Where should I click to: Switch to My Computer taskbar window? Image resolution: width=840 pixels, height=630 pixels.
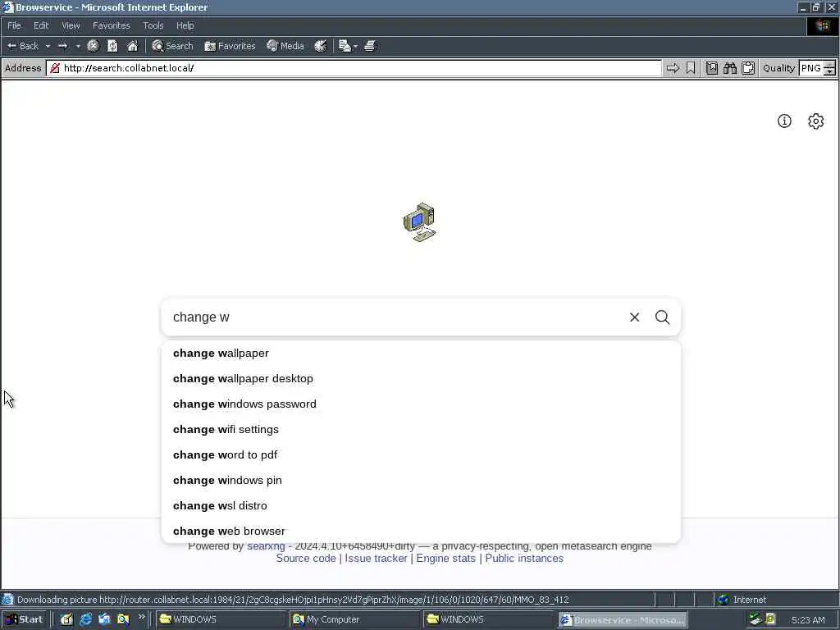pos(354,619)
